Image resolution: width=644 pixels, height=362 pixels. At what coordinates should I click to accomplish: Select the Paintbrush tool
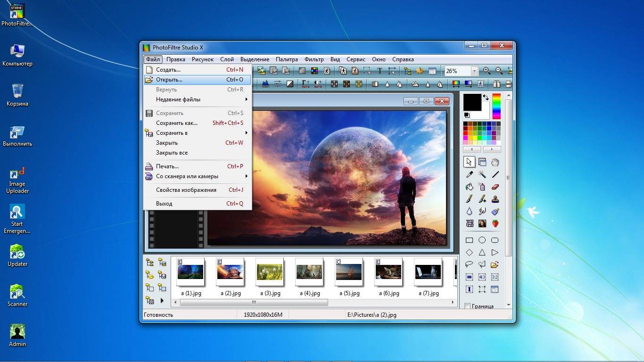[469, 199]
